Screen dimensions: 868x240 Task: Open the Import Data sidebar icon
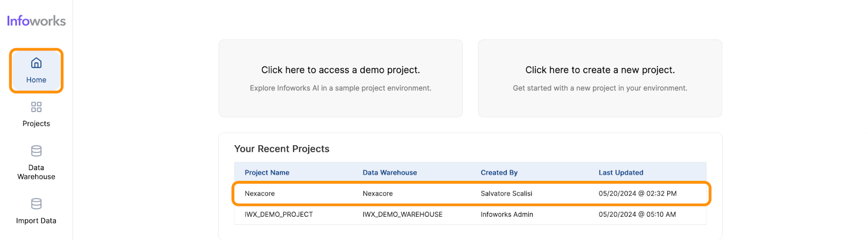coord(36,204)
